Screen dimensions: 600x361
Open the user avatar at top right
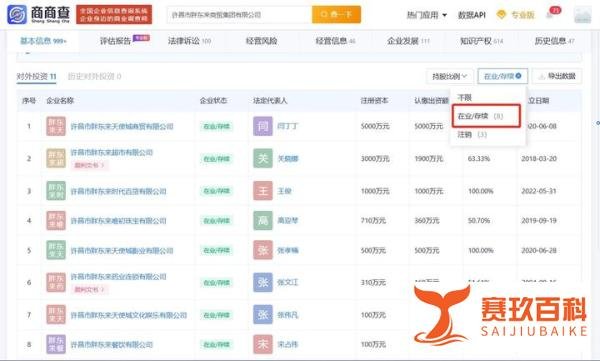coord(582,15)
